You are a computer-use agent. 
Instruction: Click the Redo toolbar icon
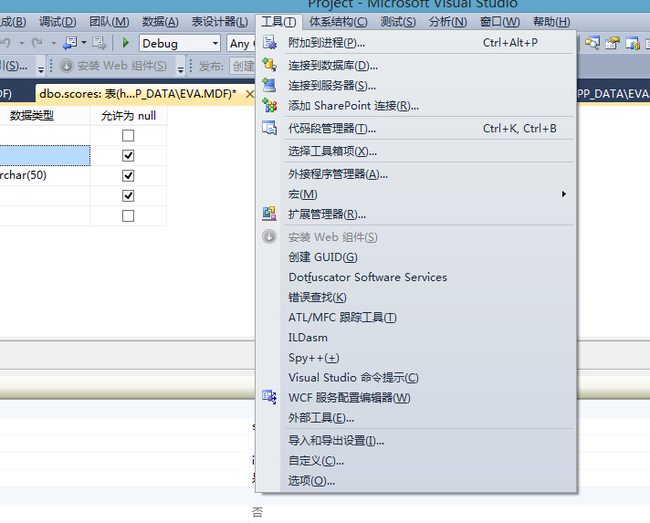click(37, 43)
